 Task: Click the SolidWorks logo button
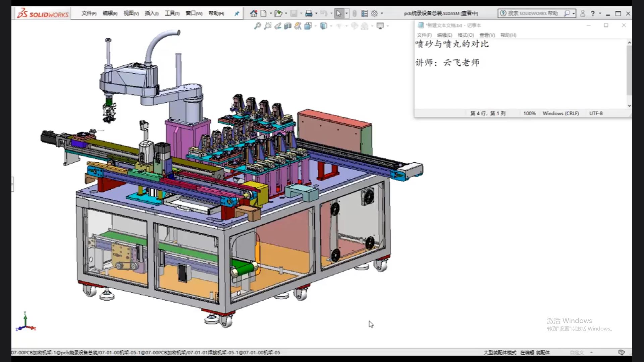pyautogui.click(x=43, y=13)
